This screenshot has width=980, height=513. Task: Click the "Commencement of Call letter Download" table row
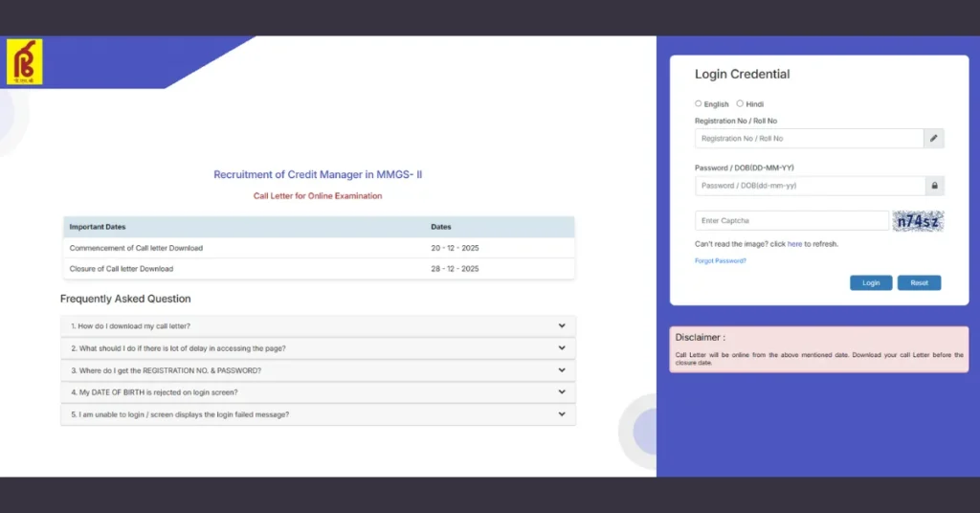point(318,248)
